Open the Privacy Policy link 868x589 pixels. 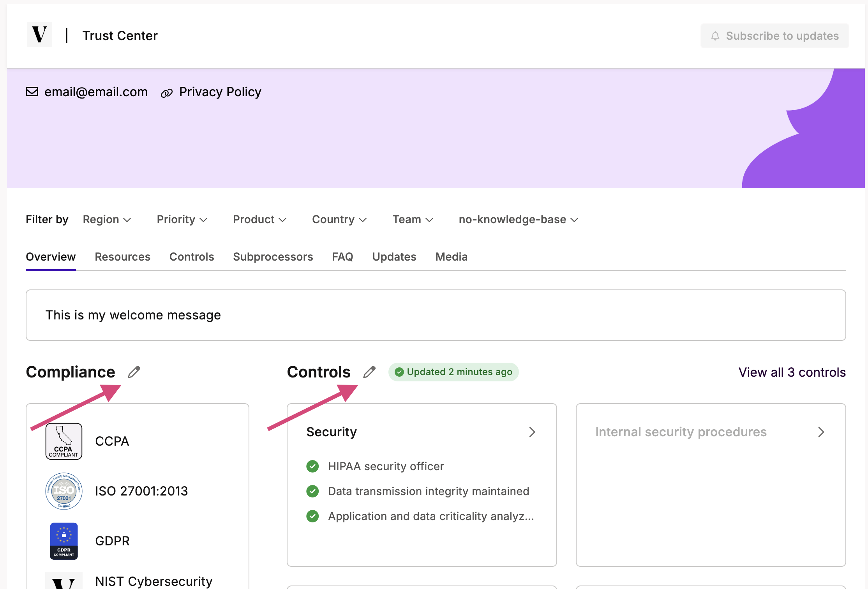(x=220, y=92)
